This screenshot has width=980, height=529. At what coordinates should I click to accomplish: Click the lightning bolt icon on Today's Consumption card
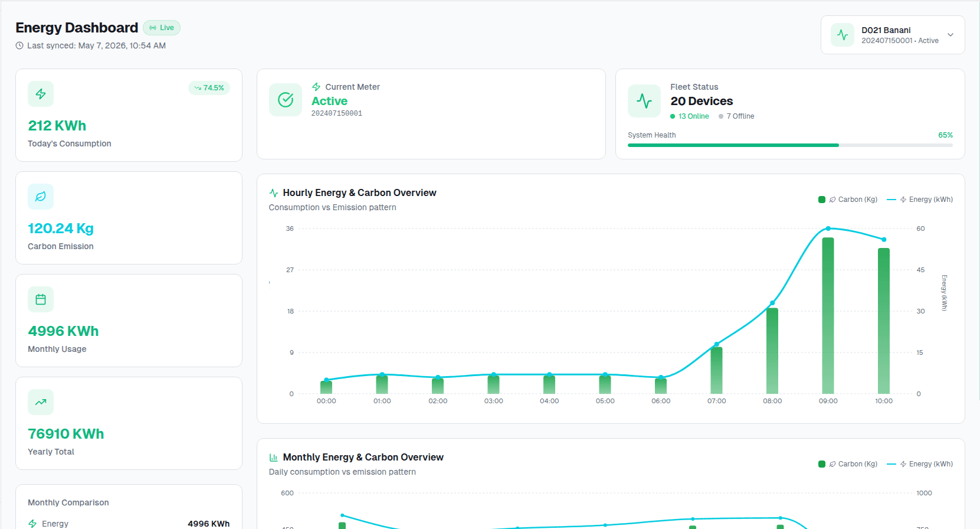click(41, 94)
